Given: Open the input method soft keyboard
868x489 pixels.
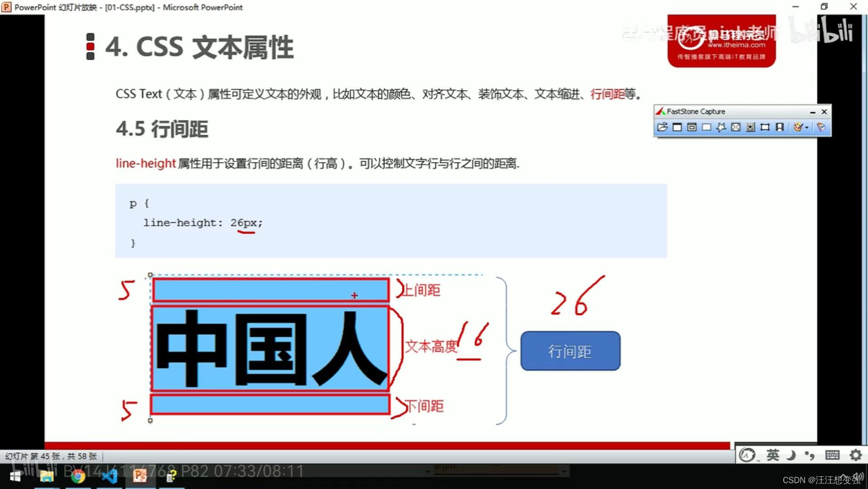Looking at the screenshot, I should click(x=832, y=455).
